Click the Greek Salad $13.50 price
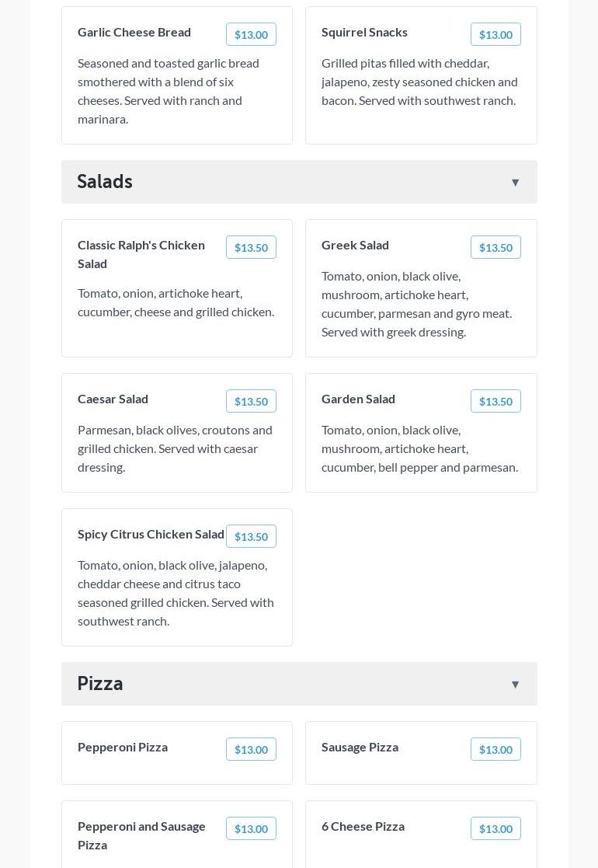This screenshot has width=598, height=868. (495, 247)
